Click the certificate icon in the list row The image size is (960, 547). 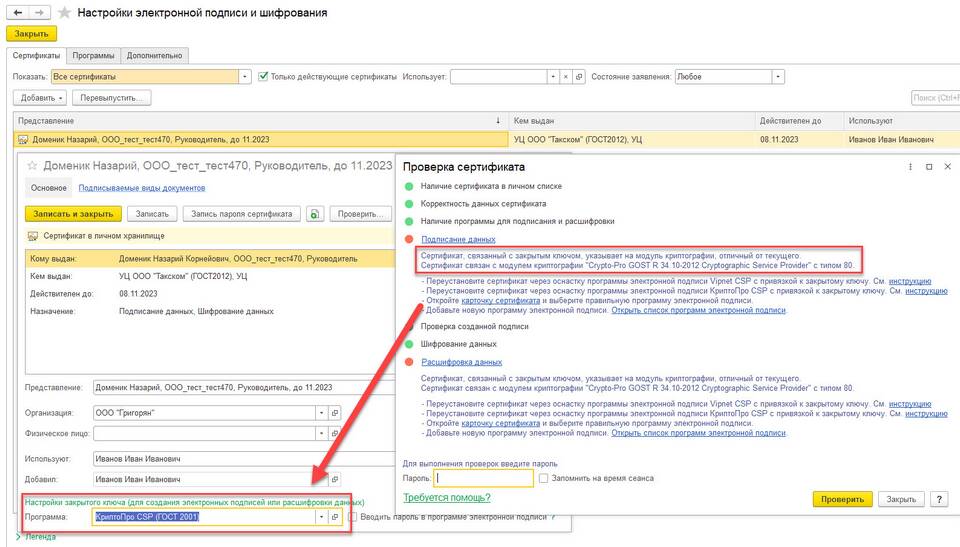(x=23, y=140)
